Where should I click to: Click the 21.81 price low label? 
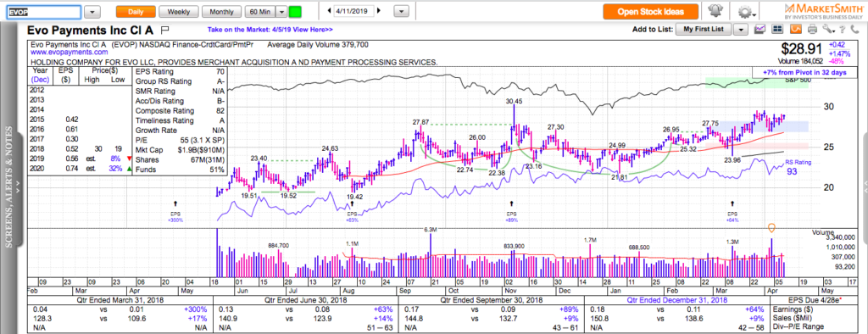619,176
